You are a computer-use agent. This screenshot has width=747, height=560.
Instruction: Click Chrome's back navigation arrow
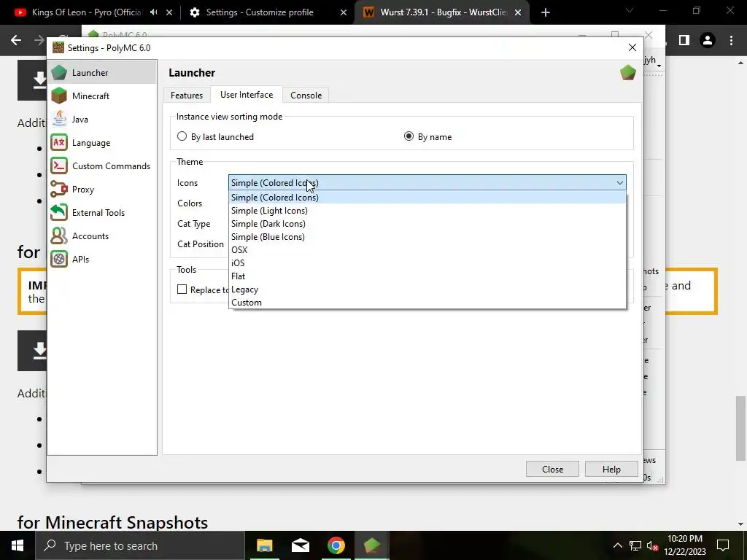(16, 41)
